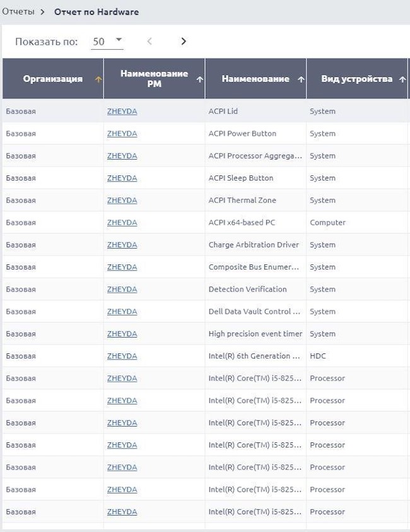Select the Dell Data Vault Control cell

coord(254,312)
